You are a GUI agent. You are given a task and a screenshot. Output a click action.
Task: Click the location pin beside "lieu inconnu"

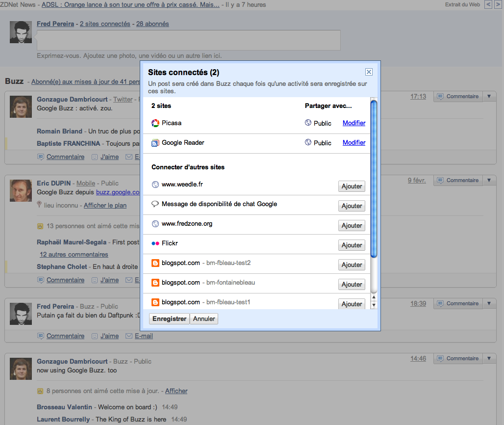tap(39, 204)
